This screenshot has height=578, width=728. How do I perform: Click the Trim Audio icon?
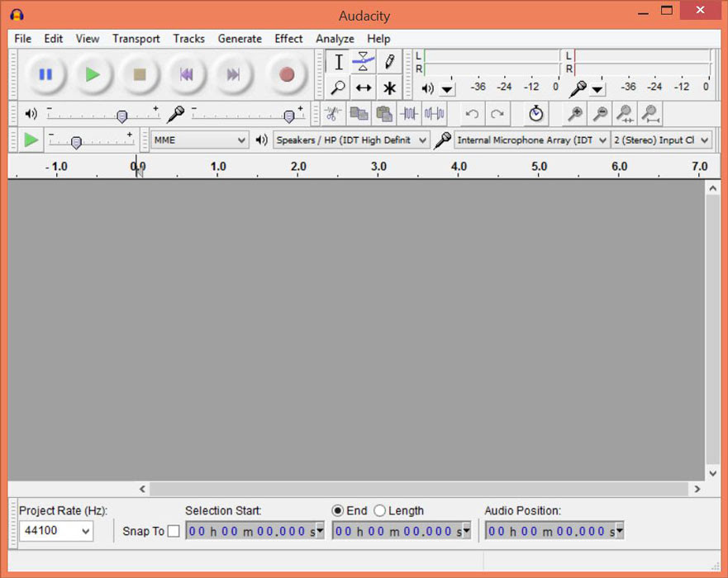coord(409,114)
